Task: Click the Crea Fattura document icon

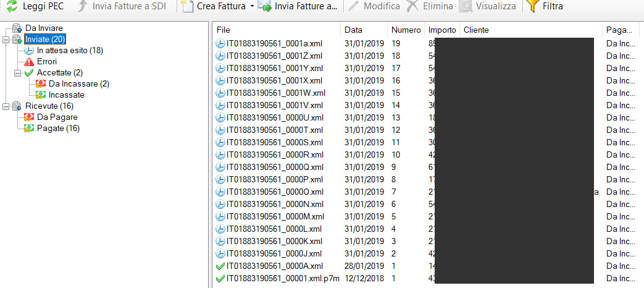Action: 188,6
